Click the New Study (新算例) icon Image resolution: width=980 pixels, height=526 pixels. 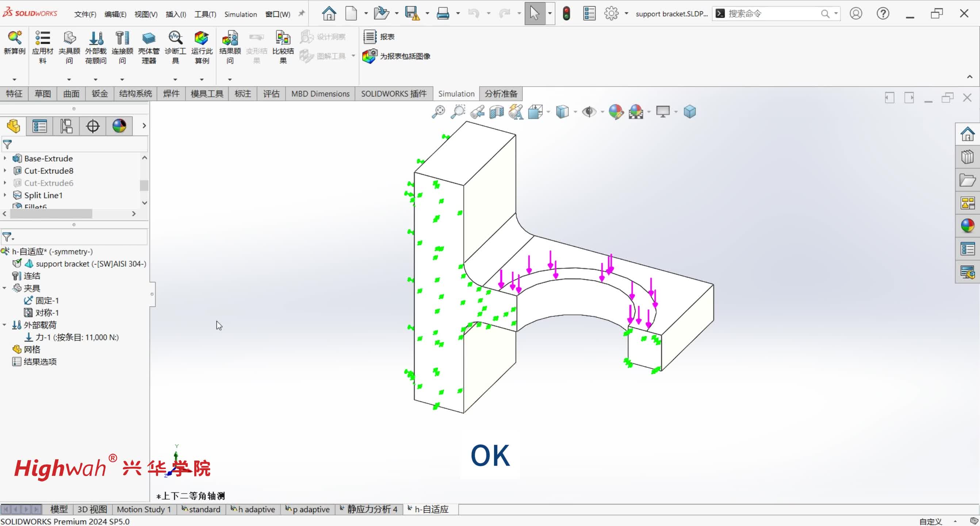click(x=14, y=38)
